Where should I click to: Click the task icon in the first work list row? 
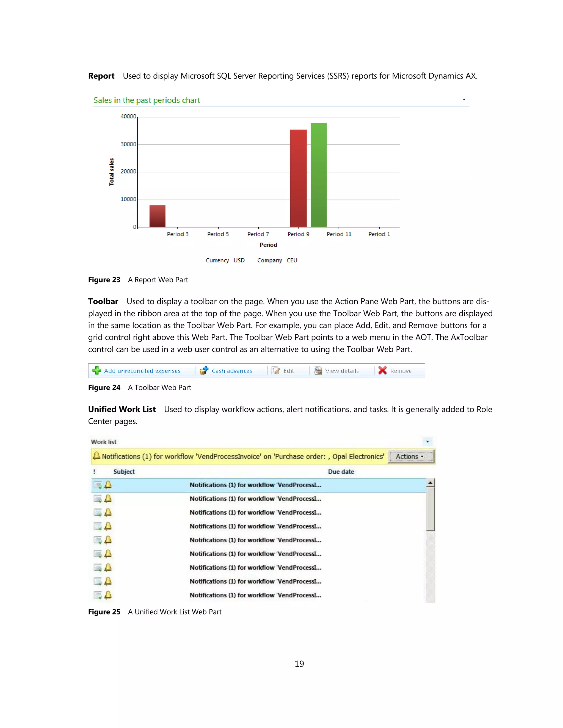(x=97, y=485)
